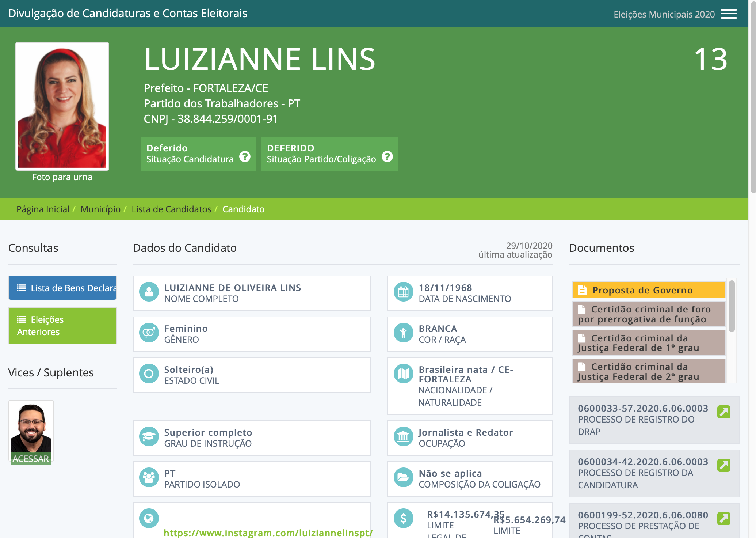Click the DEFERIDO Situação Partido/Coligação badge

click(330, 154)
